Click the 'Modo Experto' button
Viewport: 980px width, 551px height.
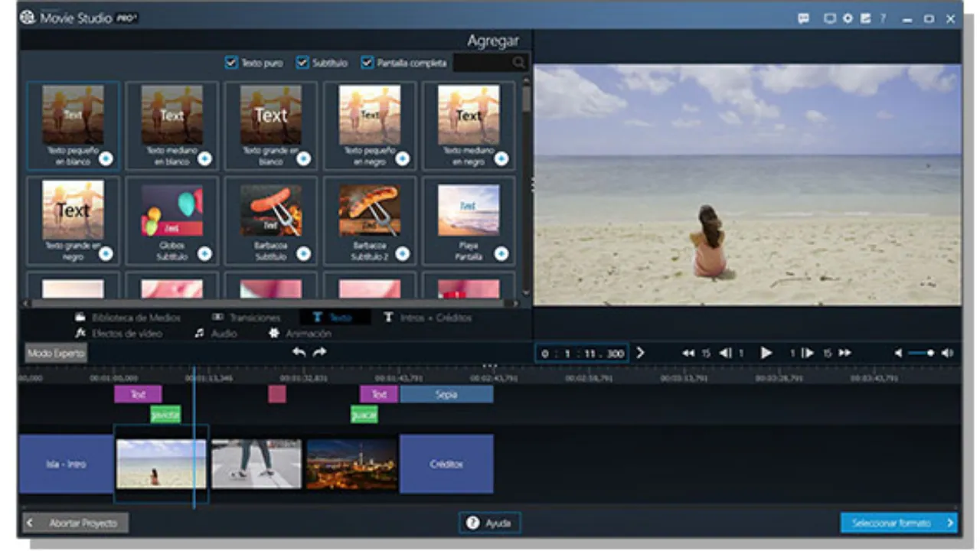pos(56,353)
